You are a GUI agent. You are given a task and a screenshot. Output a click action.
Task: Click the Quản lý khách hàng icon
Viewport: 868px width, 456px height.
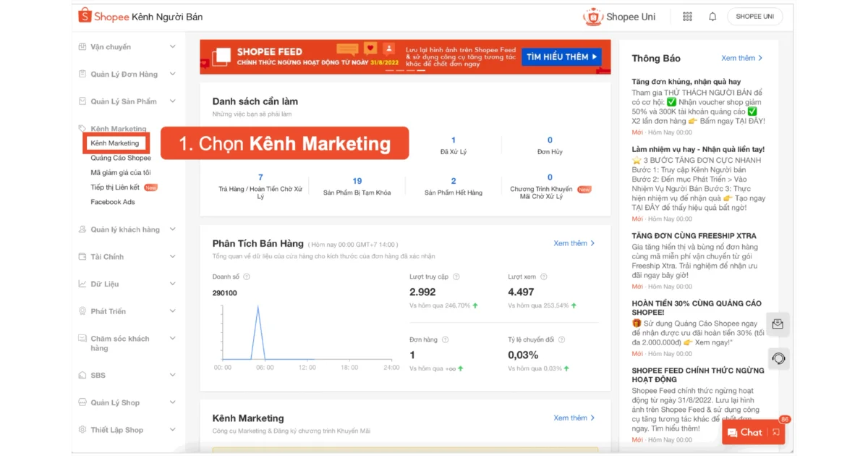pyautogui.click(x=82, y=229)
